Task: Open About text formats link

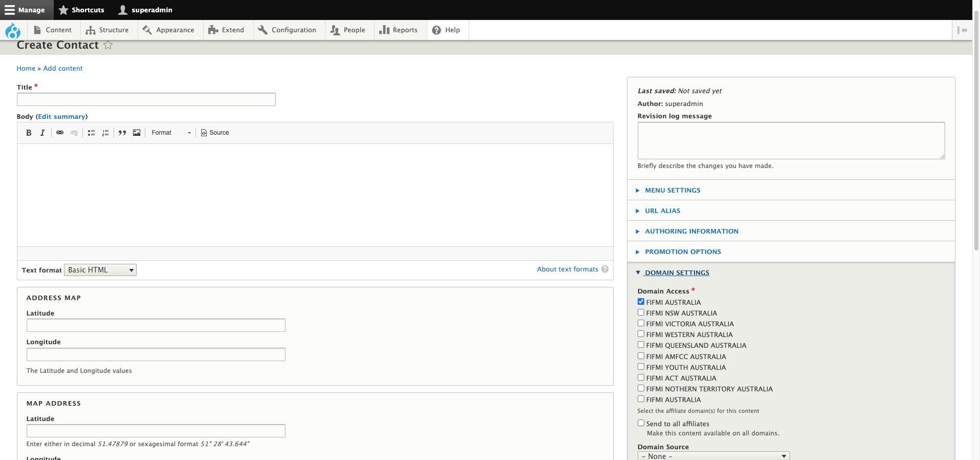Action: pyautogui.click(x=567, y=269)
